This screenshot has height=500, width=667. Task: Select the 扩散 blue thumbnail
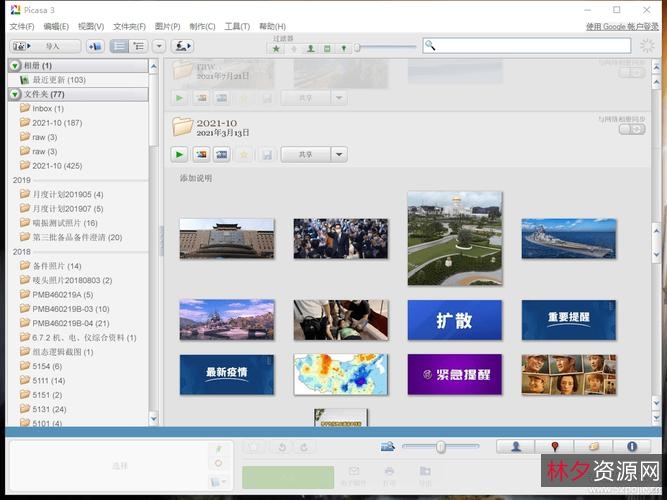click(455, 320)
